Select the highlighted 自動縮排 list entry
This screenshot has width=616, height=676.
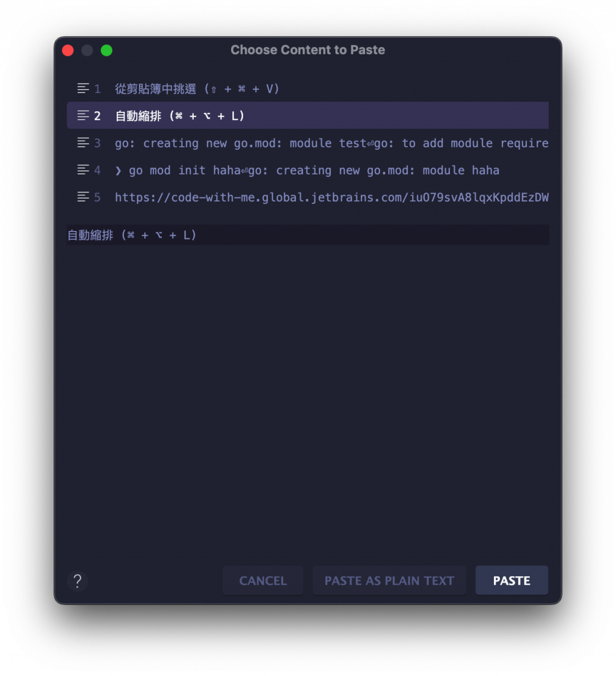pyautogui.click(x=180, y=116)
